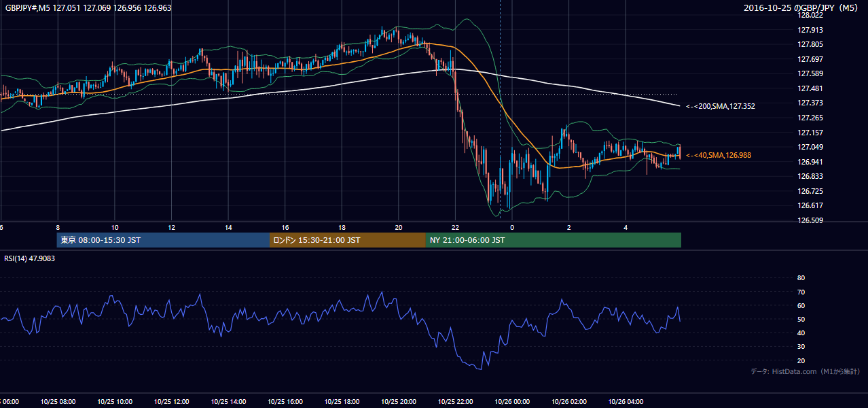Image resolution: width=868 pixels, height=408 pixels.
Task: Select the 200 SMA label showing 127.352
Action: coord(721,106)
